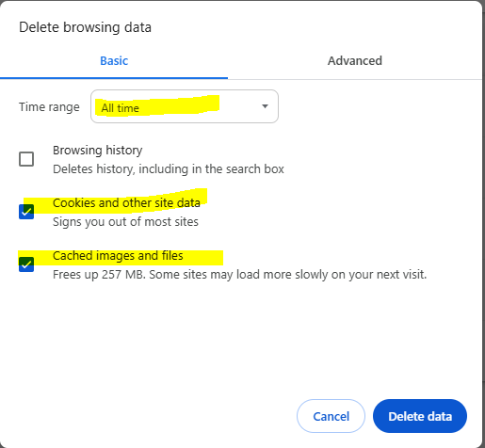Image resolution: width=485 pixels, height=448 pixels.
Task: Switch to the Advanced tab
Action: tap(355, 61)
